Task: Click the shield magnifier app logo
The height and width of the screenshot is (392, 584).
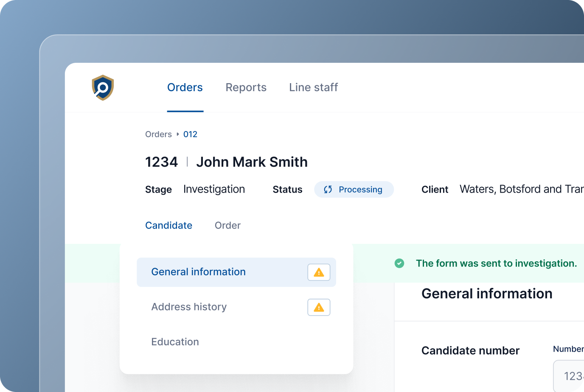Action: (x=103, y=88)
